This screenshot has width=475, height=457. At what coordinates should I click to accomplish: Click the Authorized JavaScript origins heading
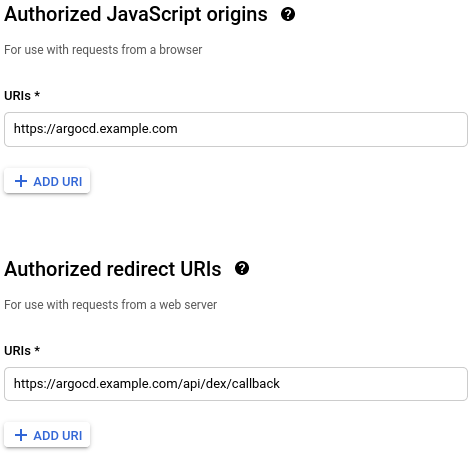click(x=136, y=15)
